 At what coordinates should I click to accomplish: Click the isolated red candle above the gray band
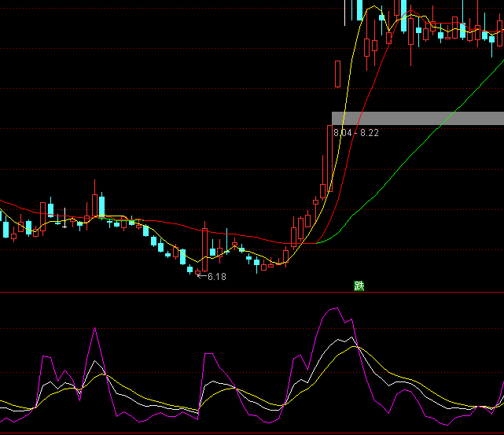[x=337, y=73]
